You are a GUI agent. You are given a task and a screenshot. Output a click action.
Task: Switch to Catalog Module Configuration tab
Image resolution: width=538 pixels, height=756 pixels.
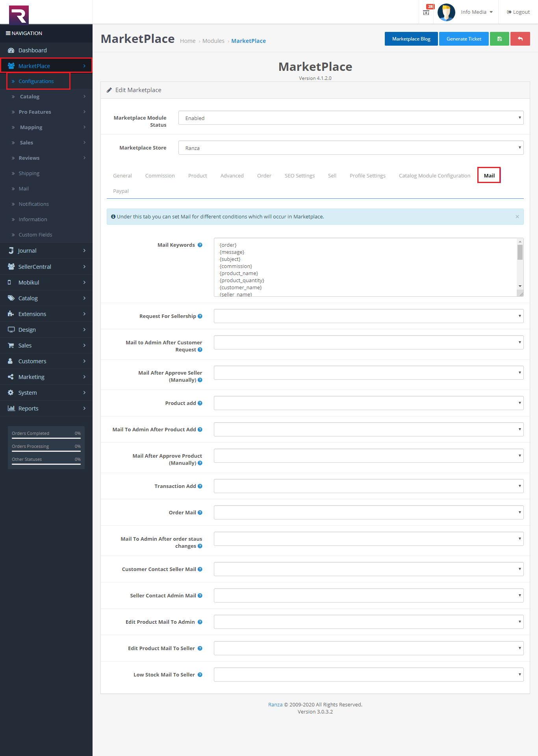pyautogui.click(x=434, y=176)
